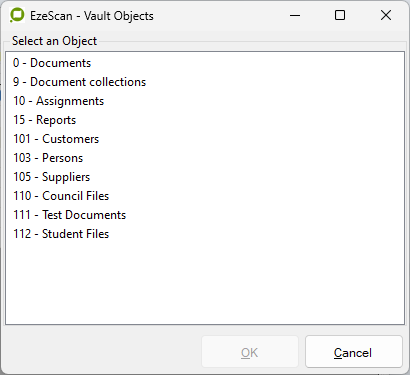Select 101 - Customers object
The image size is (410, 375).
(x=56, y=139)
